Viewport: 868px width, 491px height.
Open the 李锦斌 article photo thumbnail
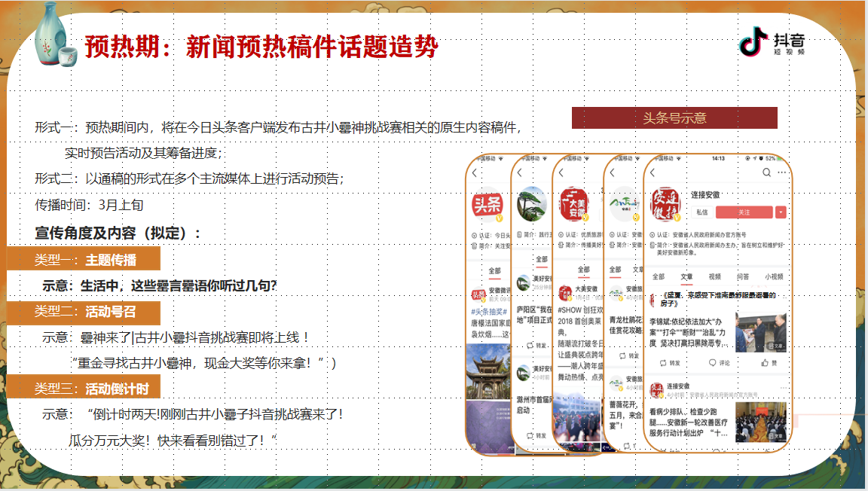pos(760,331)
